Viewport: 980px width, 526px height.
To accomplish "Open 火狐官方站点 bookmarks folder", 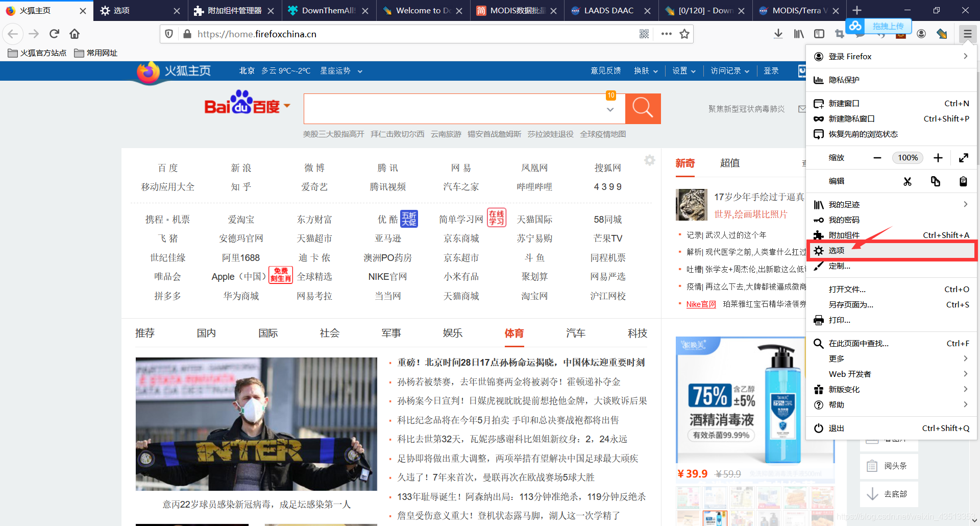I will coord(38,53).
